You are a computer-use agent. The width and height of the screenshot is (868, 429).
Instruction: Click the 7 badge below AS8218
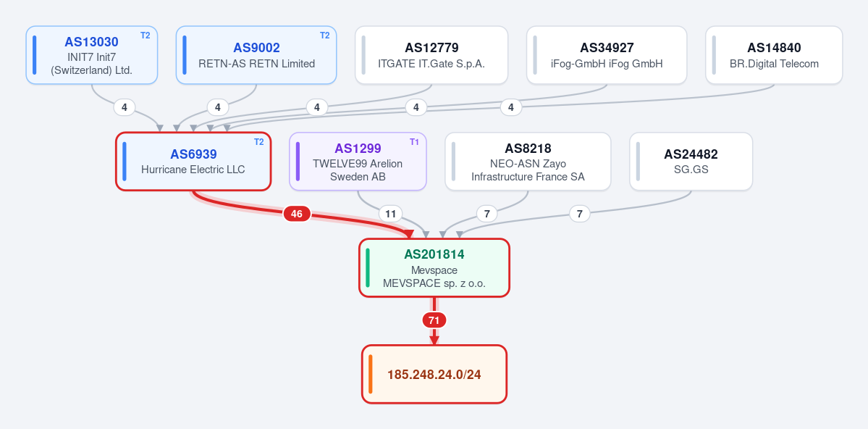[x=486, y=213]
